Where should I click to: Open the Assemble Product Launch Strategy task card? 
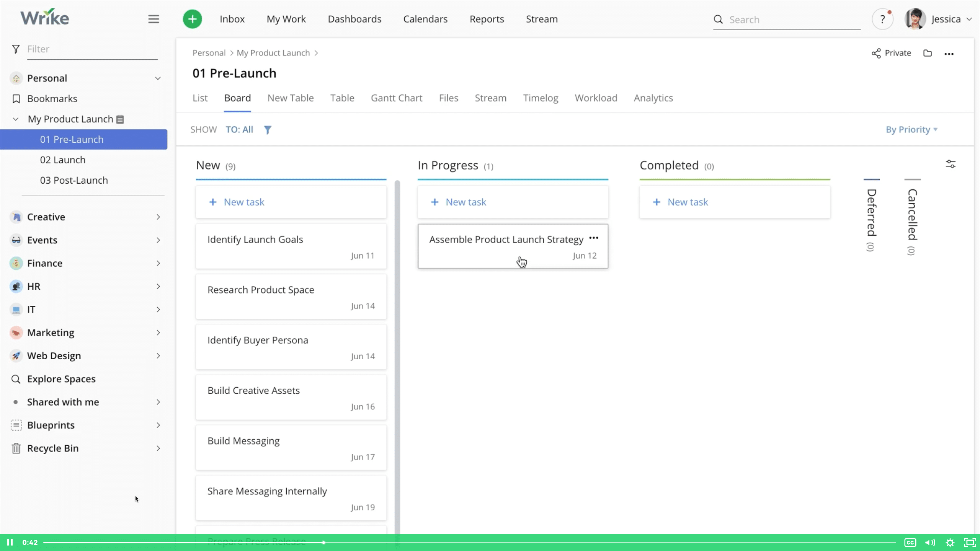506,239
